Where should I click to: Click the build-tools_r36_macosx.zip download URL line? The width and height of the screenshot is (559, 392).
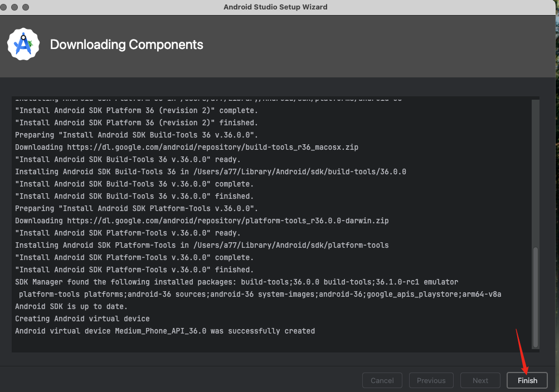187,148
